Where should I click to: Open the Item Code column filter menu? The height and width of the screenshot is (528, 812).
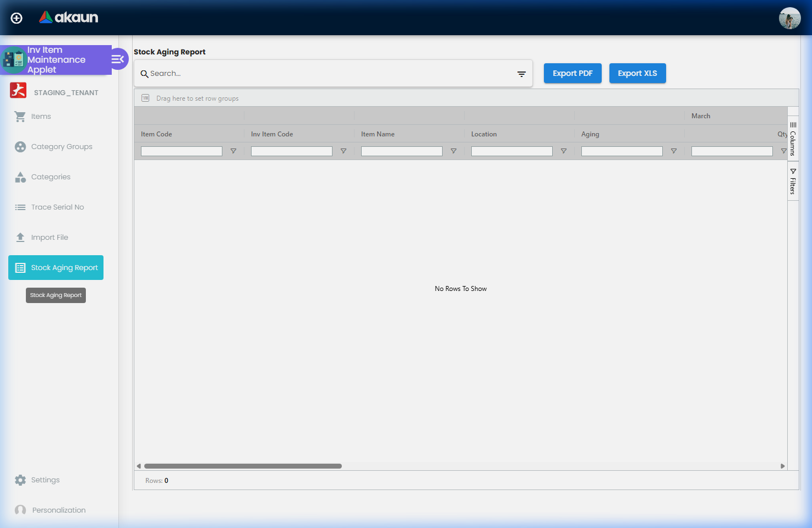tap(233, 151)
